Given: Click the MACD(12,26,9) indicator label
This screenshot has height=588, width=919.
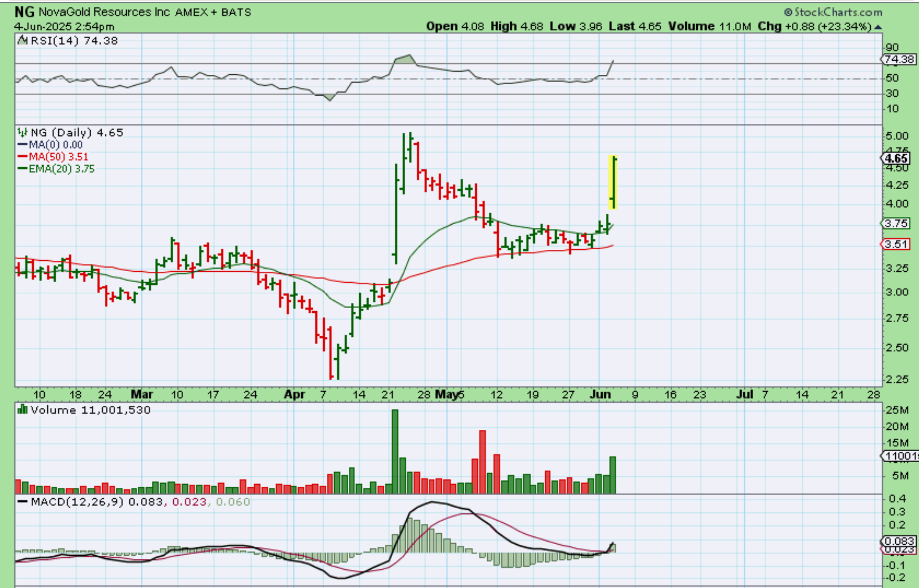Looking at the screenshot, I should [x=77, y=502].
